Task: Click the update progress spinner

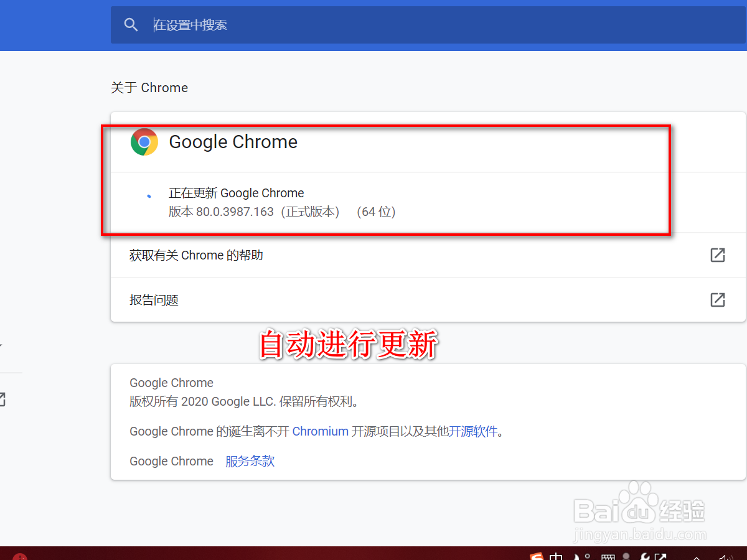Action: [x=148, y=195]
